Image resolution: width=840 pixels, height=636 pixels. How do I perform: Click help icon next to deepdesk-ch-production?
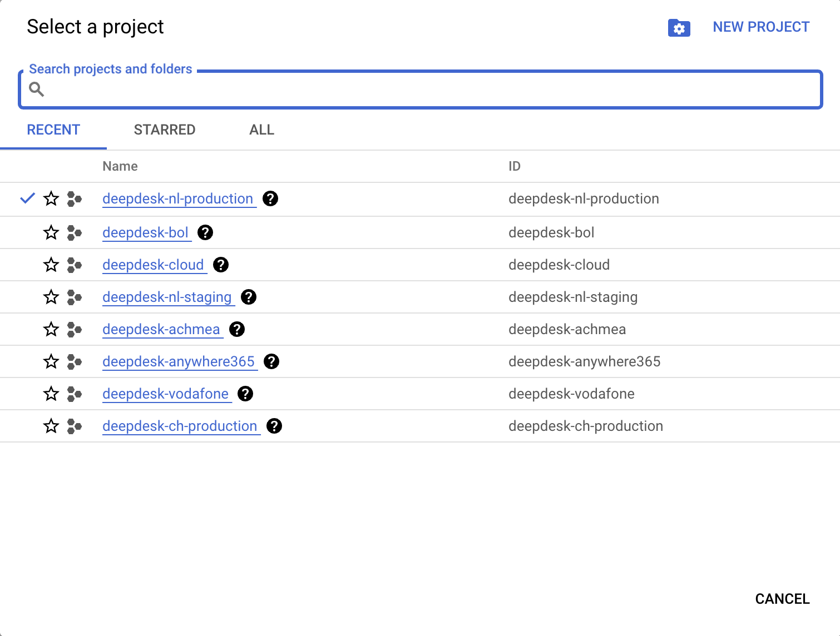pos(274,426)
